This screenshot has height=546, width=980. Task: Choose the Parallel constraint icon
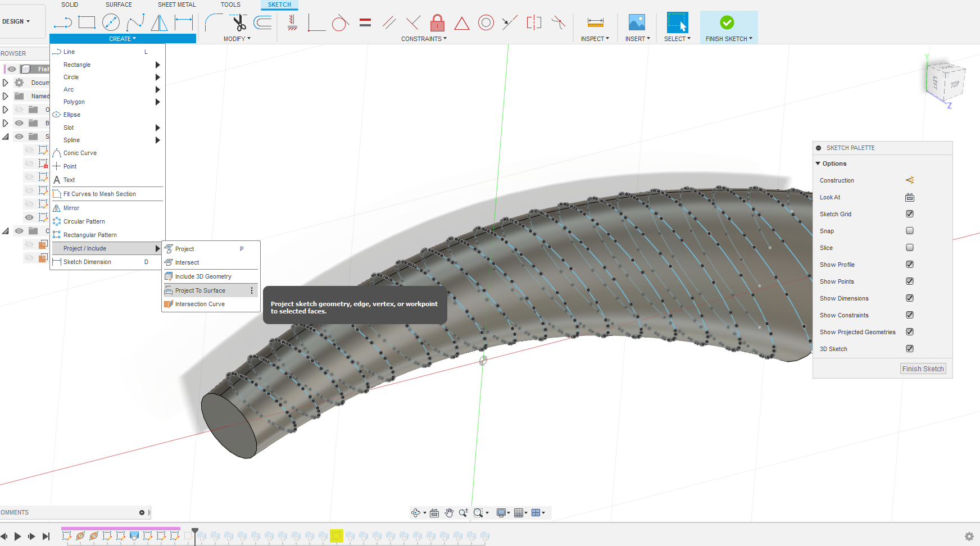389,22
